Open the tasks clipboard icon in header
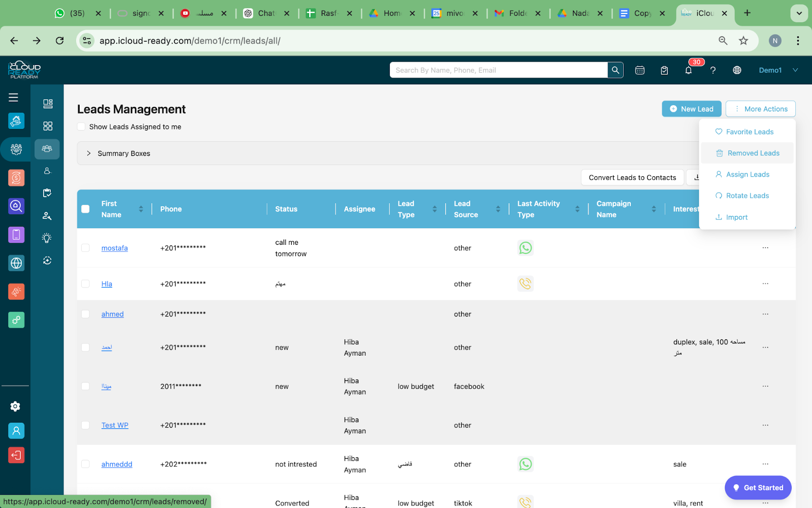This screenshot has height=508, width=812. tap(664, 70)
